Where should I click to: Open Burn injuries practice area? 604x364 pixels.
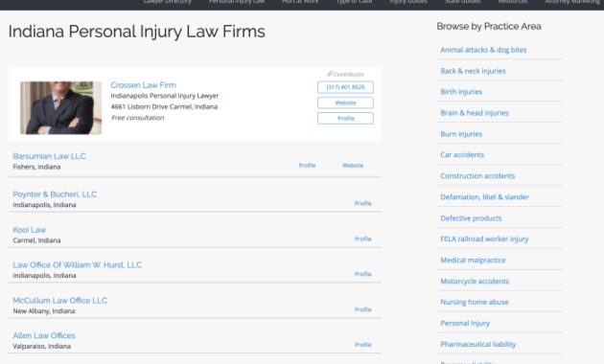(461, 134)
